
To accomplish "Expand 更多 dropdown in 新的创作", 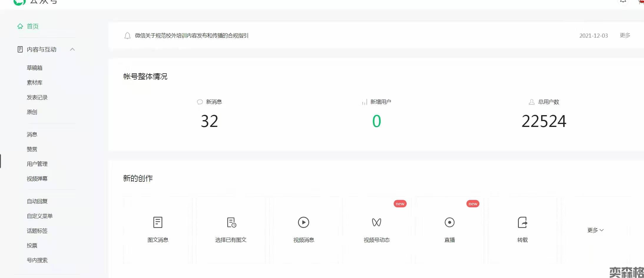I will click(595, 230).
